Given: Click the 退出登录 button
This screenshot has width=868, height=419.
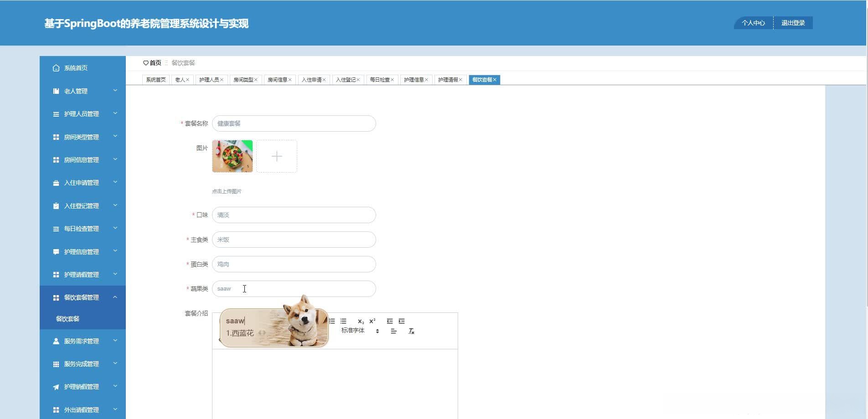Looking at the screenshot, I should (793, 22).
